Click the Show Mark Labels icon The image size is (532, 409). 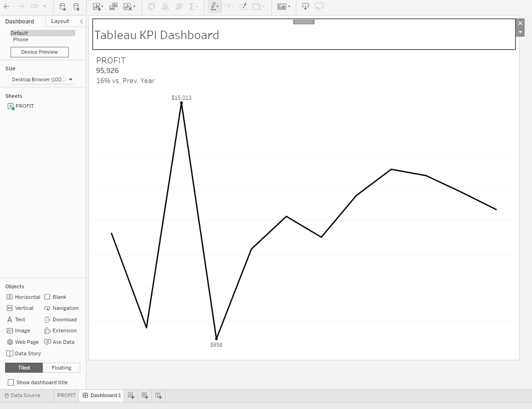coord(229,7)
